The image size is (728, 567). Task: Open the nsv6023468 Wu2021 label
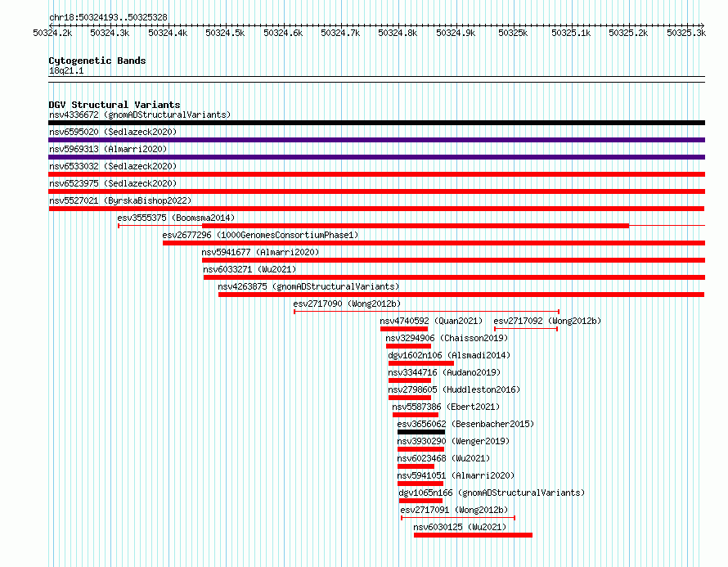[443, 458]
